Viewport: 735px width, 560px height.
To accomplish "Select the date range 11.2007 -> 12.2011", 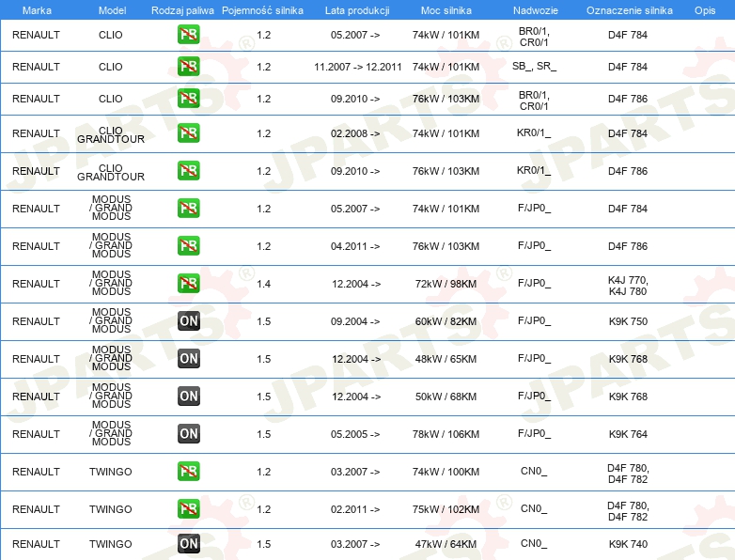I will pos(358,67).
